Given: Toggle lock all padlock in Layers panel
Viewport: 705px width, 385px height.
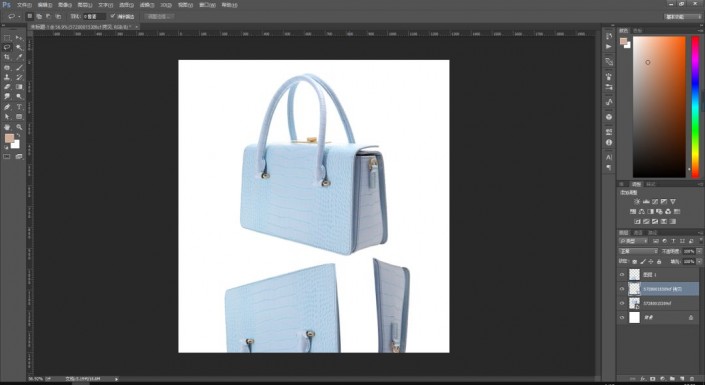Looking at the screenshot, I should pyautogui.click(x=659, y=261).
